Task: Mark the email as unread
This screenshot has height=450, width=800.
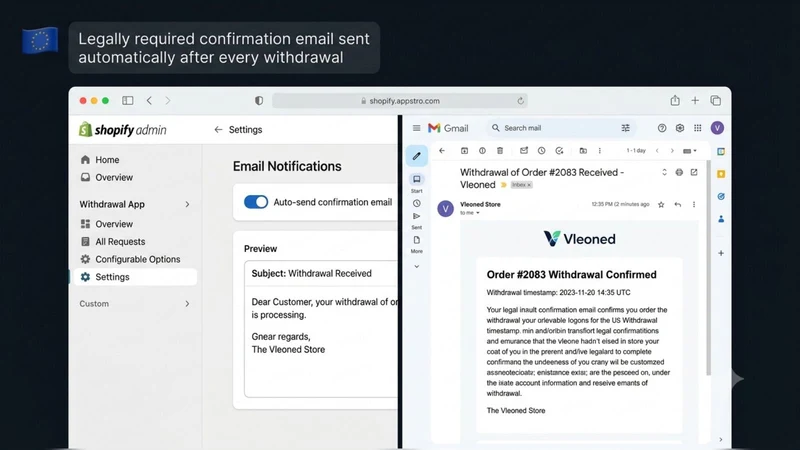Action: click(523, 151)
